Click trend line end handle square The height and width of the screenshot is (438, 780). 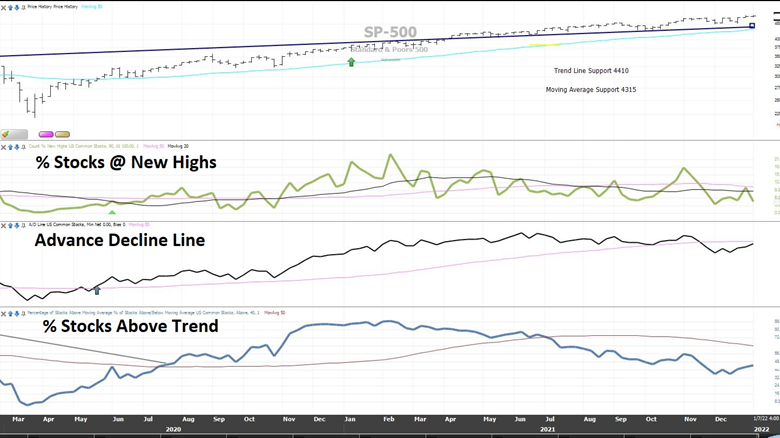(x=752, y=26)
